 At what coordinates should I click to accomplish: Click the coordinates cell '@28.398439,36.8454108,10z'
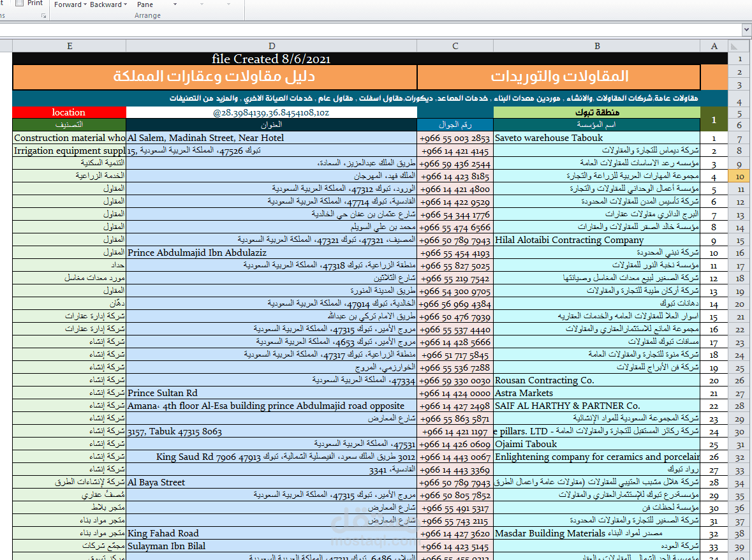coord(272,112)
